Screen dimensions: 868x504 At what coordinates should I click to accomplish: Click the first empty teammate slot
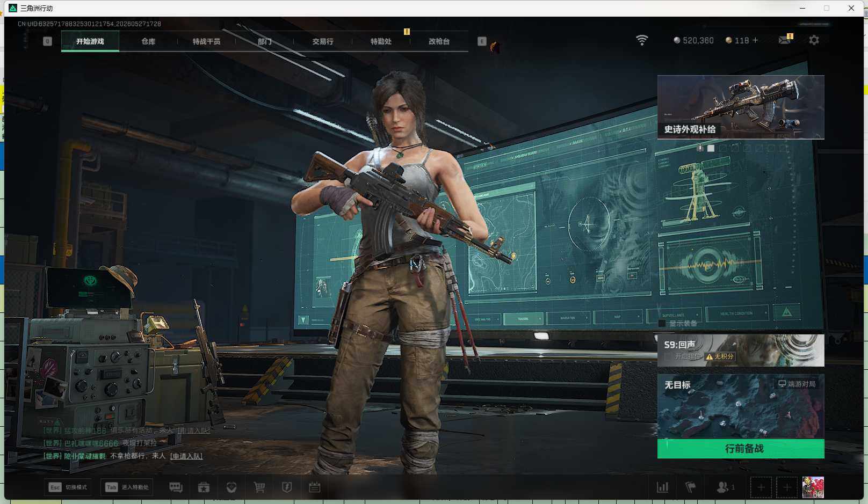tap(761, 487)
